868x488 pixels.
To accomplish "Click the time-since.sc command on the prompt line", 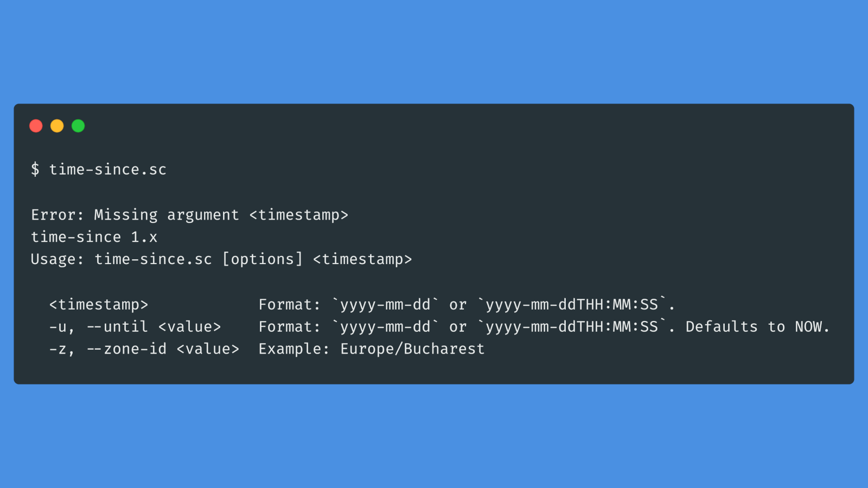I will [108, 170].
